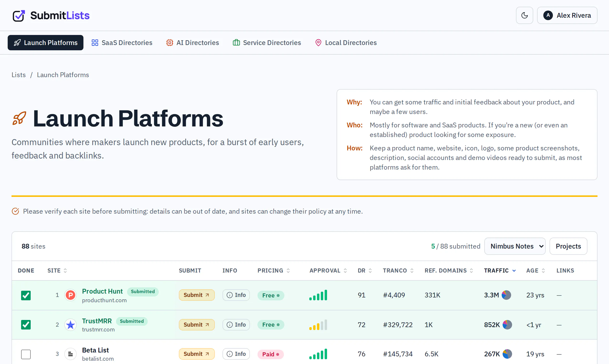Click the Product Hunt logo icon
The image size is (609, 364).
coord(70,295)
